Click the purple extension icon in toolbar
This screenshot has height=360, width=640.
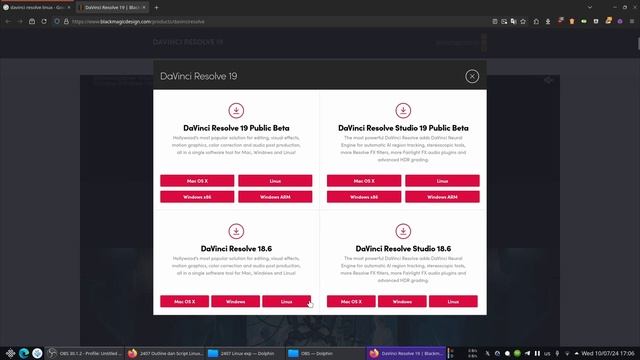pos(620,21)
